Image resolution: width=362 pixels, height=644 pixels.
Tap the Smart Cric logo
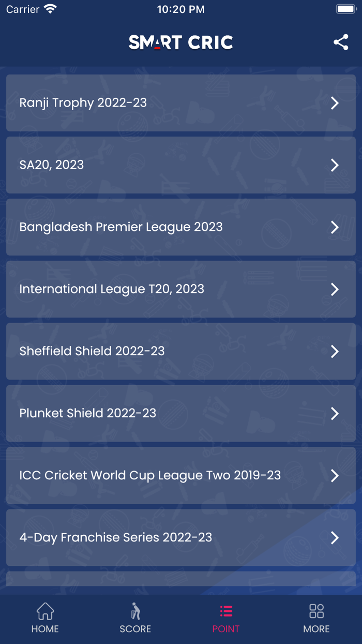coord(181,42)
